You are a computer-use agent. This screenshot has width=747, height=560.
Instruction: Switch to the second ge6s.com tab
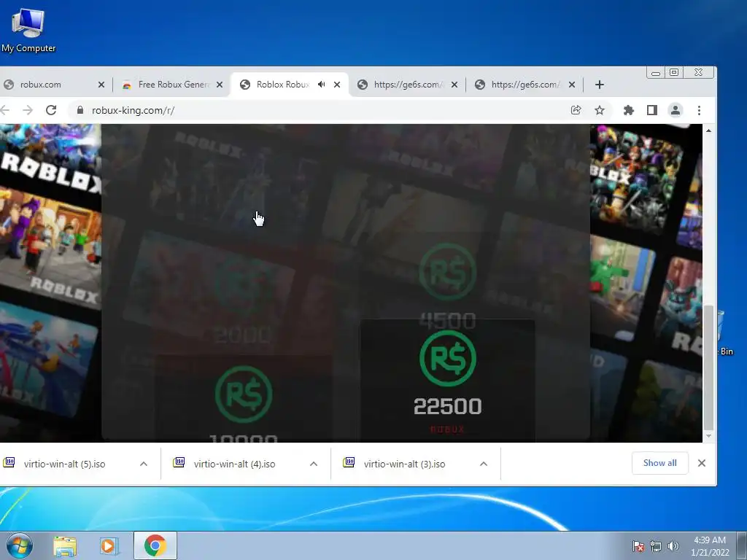(525, 85)
